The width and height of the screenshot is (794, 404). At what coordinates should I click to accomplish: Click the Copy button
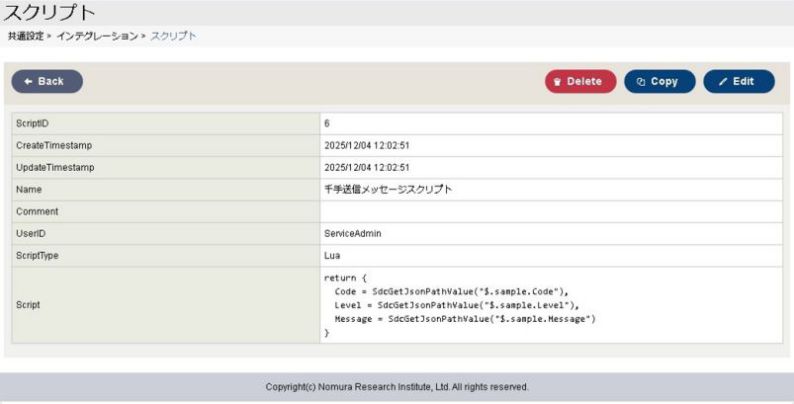point(659,82)
